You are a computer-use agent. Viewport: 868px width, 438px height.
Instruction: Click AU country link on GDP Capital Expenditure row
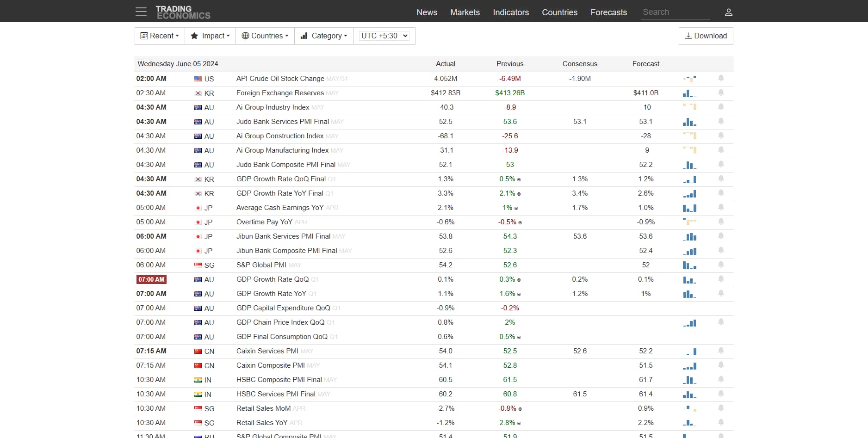click(x=209, y=308)
